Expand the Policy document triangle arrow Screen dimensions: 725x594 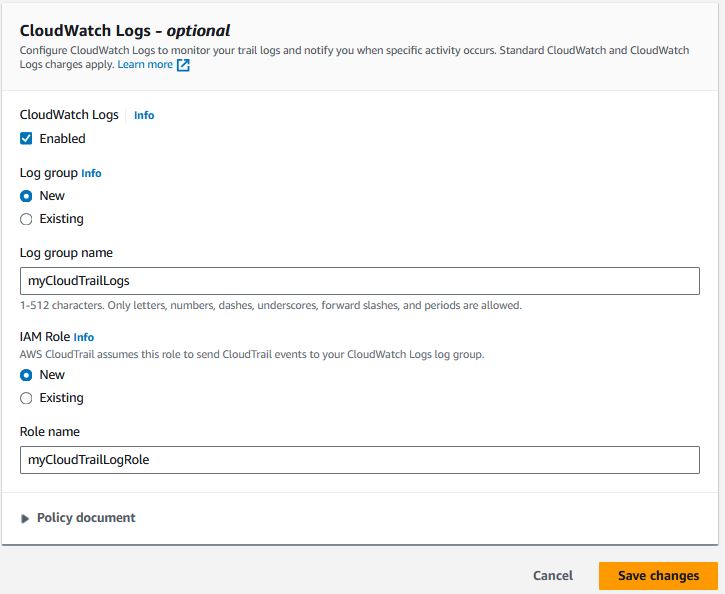(25, 519)
